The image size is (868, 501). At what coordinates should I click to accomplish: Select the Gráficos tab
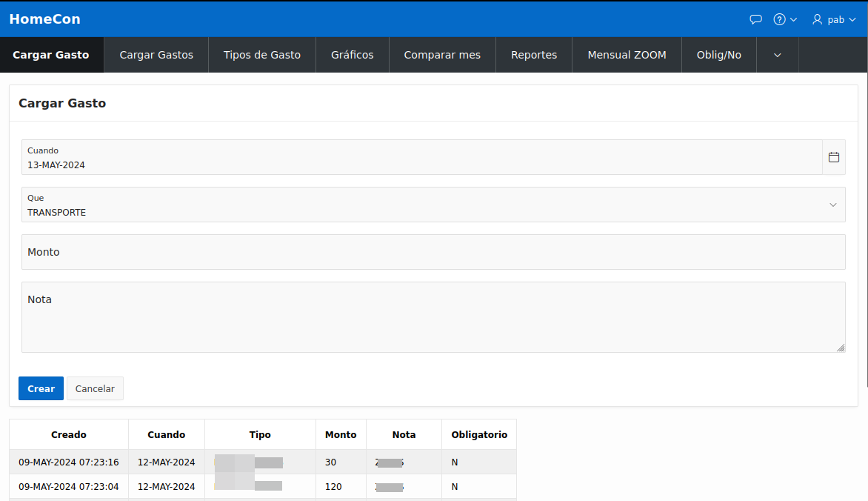[x=352, y=54]
